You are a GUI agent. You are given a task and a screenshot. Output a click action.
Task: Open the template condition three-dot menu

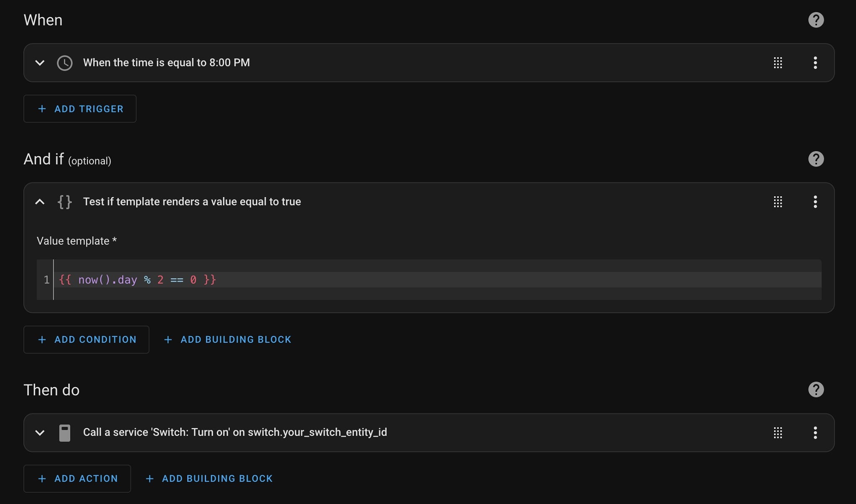pyautogui.click(x=815, y=202)
